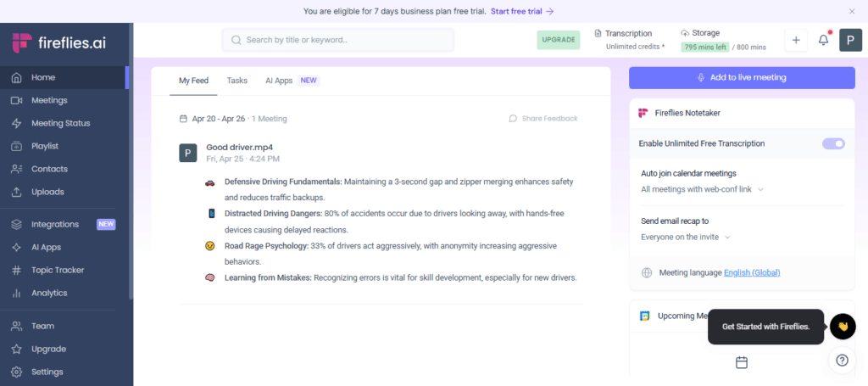
Task: Click the globe meeting language icon
Action: pos(646,272)
